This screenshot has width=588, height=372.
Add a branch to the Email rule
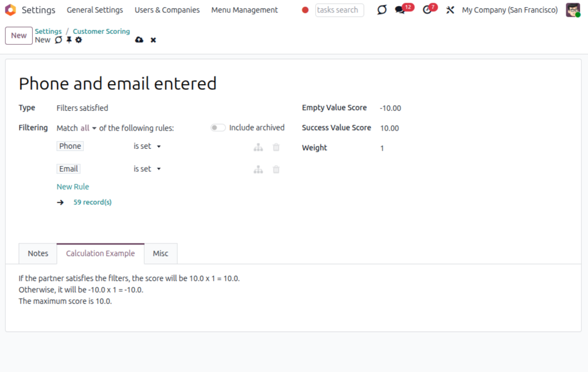point(258,170)
